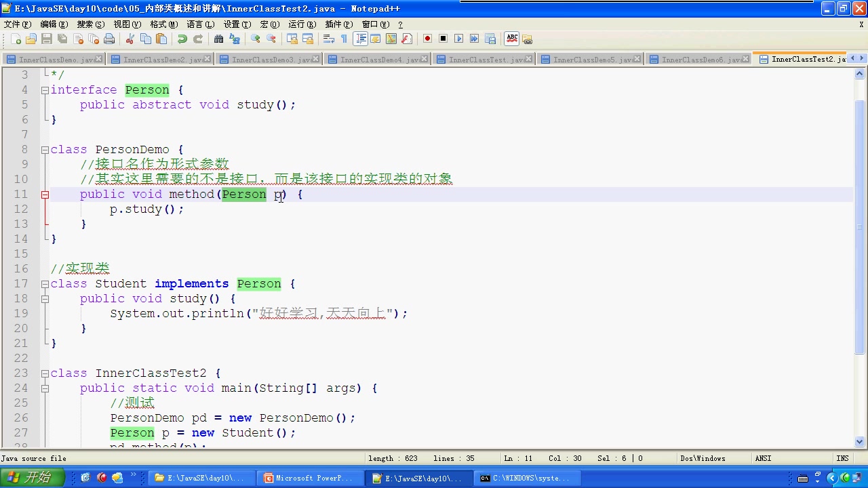Stop macro recording with the black square icon
This screenshot has width=868, height=488.
[443, 39]
